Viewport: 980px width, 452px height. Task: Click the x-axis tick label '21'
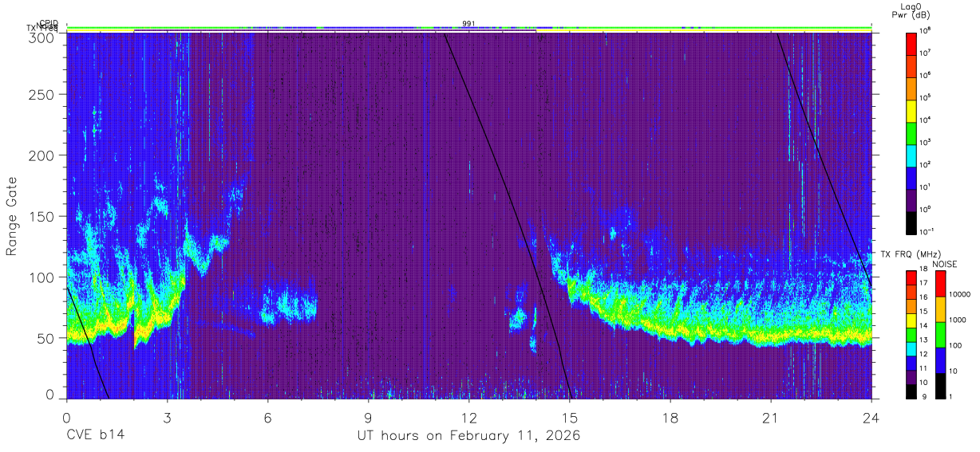[770, 418]
